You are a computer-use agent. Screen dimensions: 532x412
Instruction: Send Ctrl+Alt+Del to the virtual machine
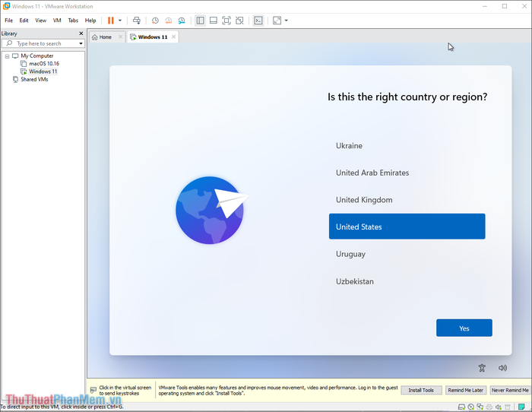[136, 21]
